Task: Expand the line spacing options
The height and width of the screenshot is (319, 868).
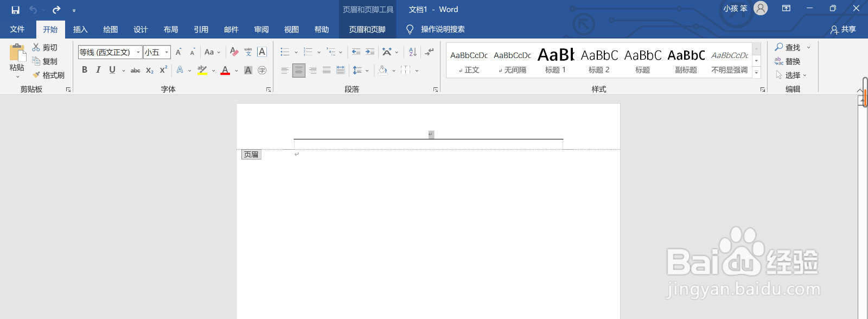Action: click(367, 70)
